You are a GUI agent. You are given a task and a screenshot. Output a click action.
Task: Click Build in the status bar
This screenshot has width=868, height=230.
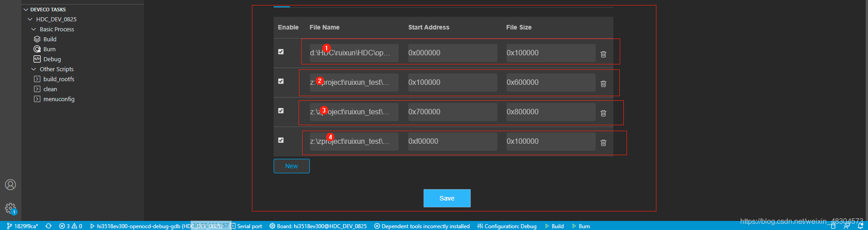point(555,226)
